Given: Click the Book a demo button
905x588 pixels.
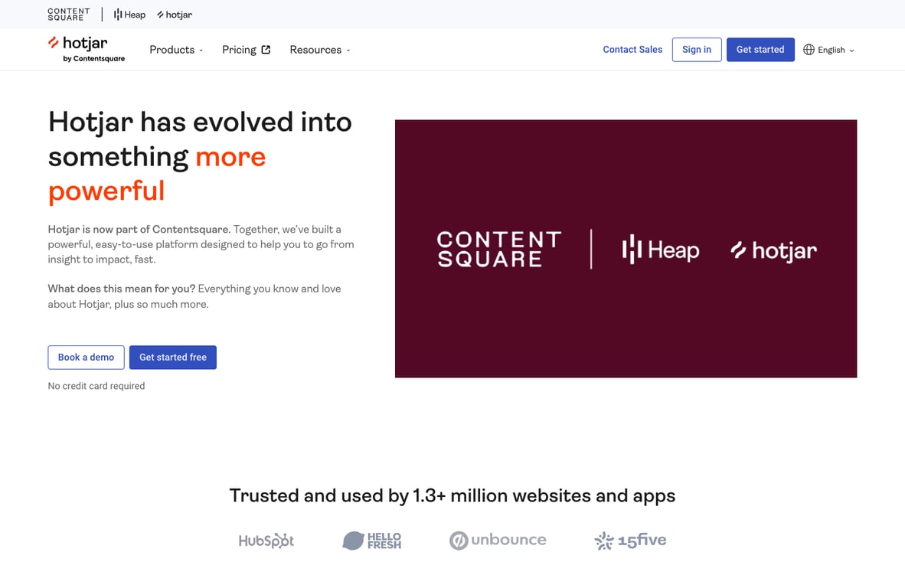Looking at the screenshot, I should pyautogui.click(x=86, y=358).
